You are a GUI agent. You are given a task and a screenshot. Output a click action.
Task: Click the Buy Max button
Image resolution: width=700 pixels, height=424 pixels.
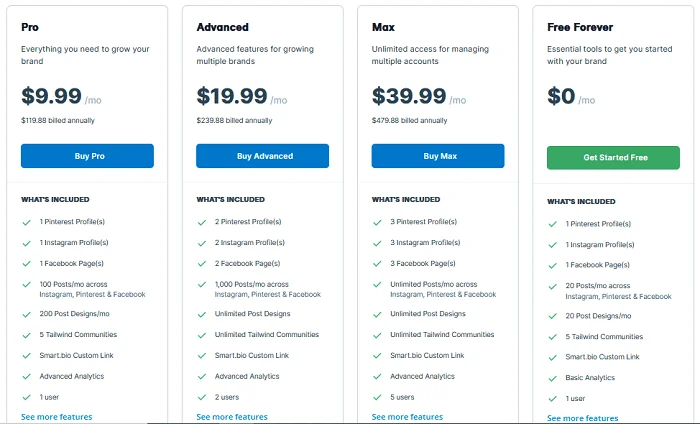438,156
